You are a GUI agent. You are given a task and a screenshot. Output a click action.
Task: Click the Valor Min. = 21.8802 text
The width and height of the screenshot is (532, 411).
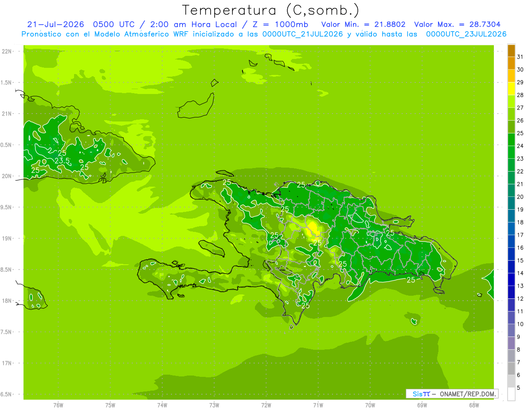coord(363,24)
